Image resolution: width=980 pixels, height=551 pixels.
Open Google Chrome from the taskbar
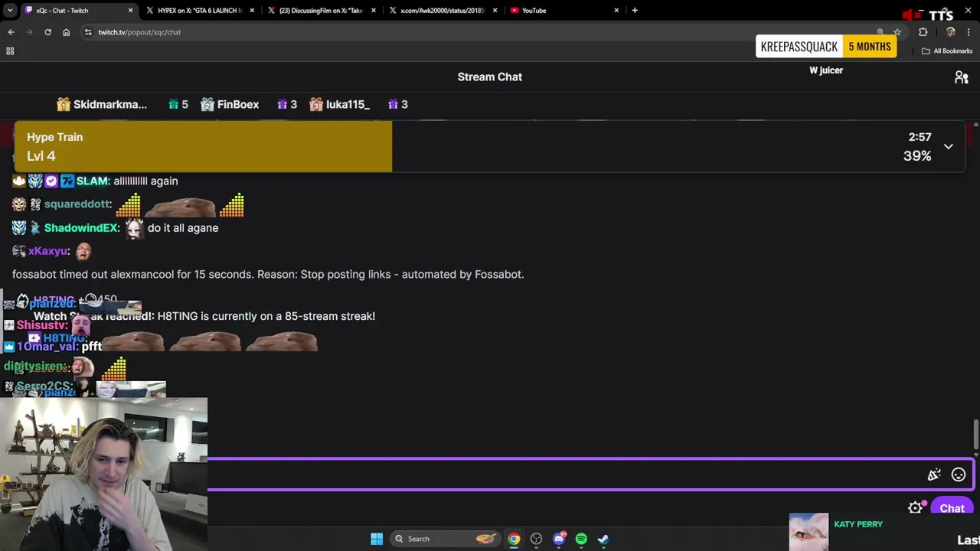(514, 539)
